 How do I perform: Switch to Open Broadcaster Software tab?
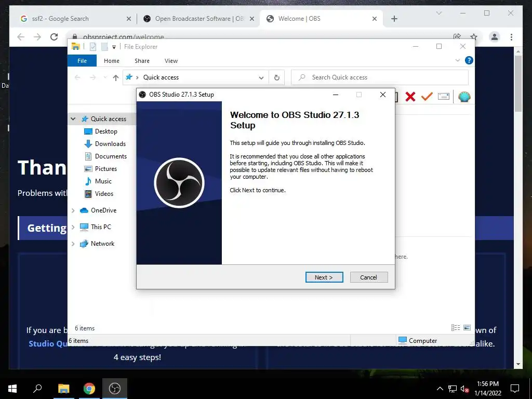pyautogui.click(x=199, y=19)
